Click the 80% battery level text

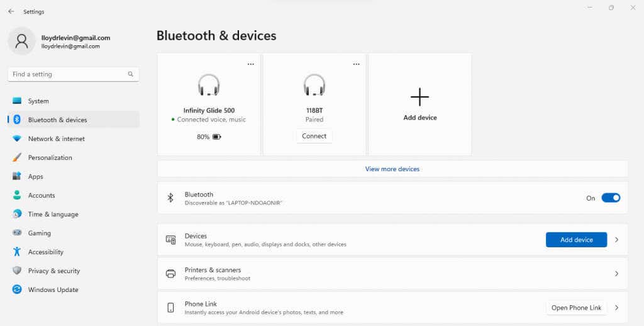click(x=203, y=137)
